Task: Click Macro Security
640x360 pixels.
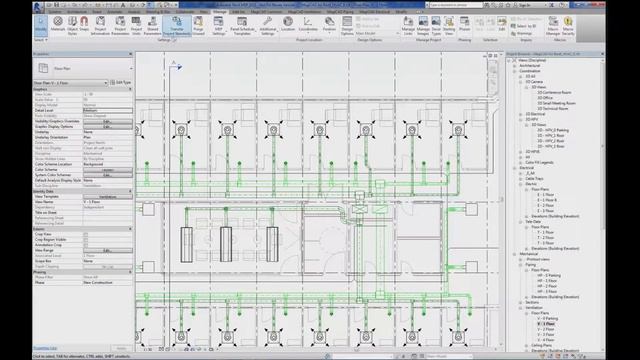Action: tap(568, 26)
